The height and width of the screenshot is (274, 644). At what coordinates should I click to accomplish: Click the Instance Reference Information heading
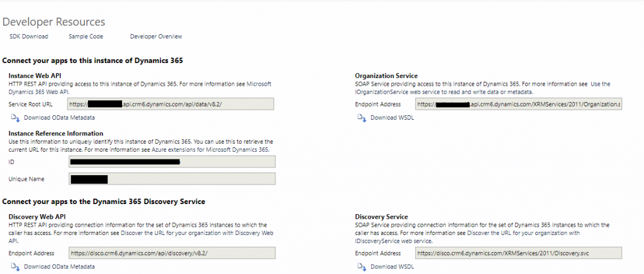tap(56, 134)
